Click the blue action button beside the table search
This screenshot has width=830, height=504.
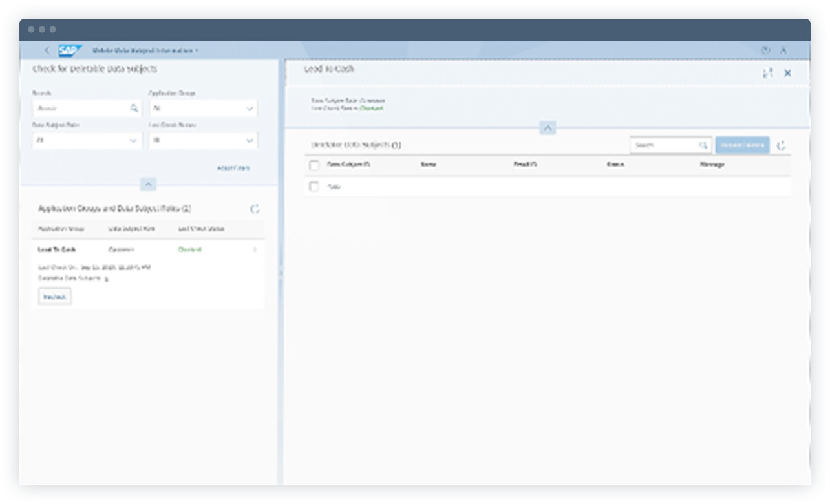coord(742,145)
